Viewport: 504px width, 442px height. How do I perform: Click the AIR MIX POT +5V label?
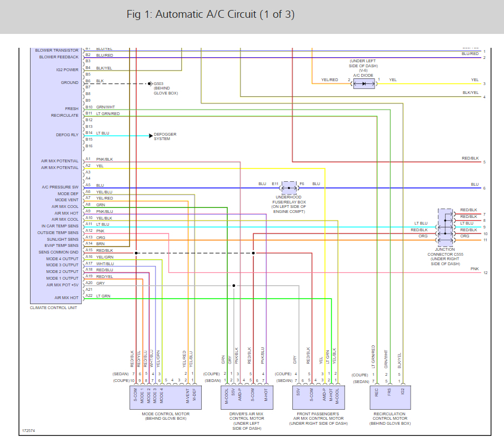pyautogui.click(x=62, y=285)
